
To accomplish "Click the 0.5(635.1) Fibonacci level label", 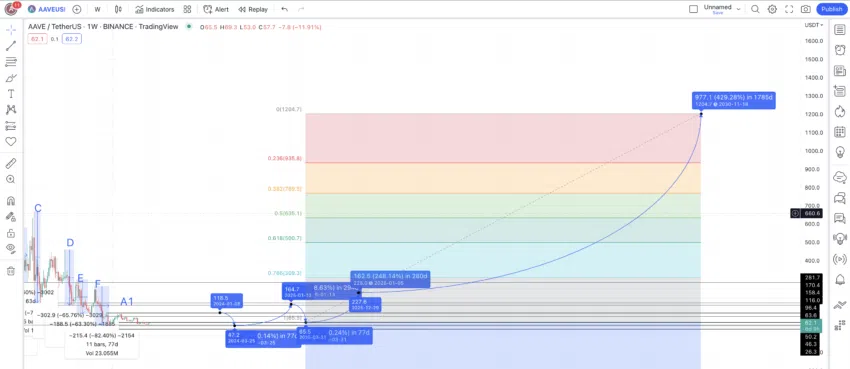I will tap(288, 213).
